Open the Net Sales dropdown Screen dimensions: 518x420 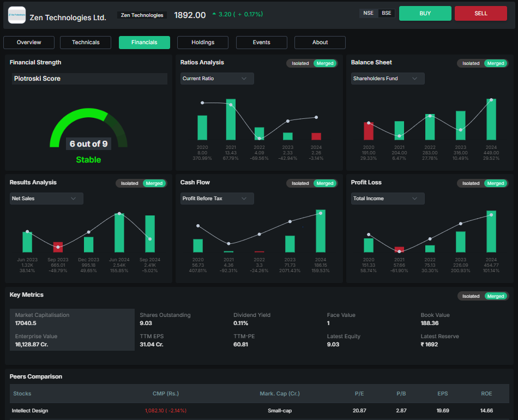(x=46, y=199)
